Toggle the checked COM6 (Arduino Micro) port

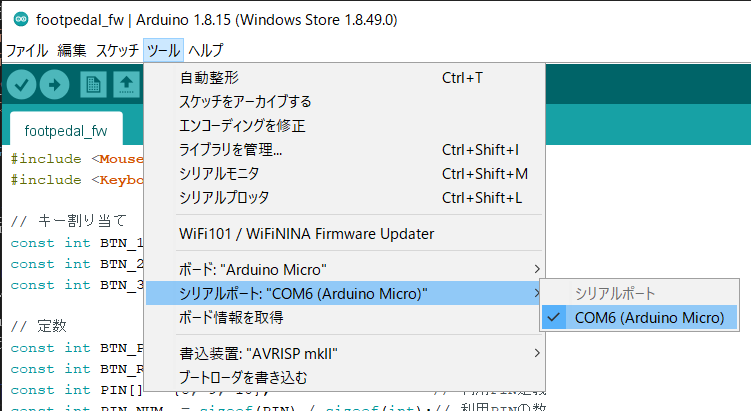click(x=639, y=318)
